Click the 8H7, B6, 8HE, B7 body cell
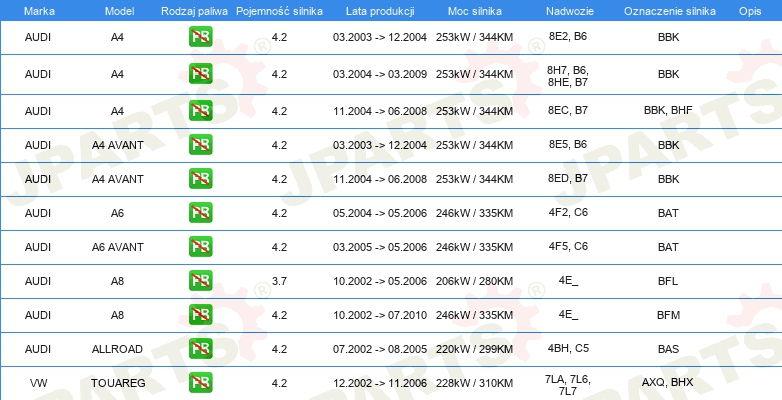The height and width of the screenshot is (400, 782). [x=568, y=76]
